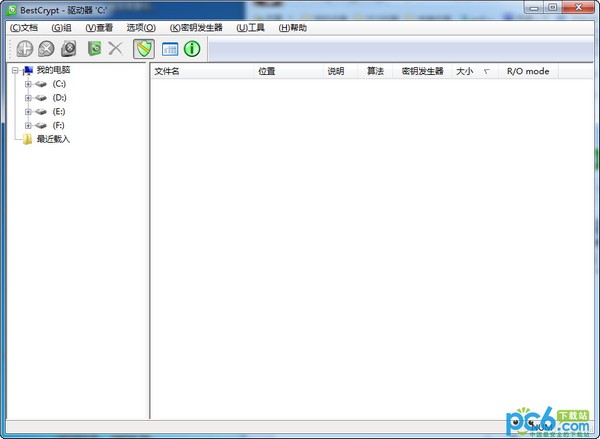Sort by 大小 column header
Image resolution: width=600 pixels, height=439 pixels.
tap(476, 71)
